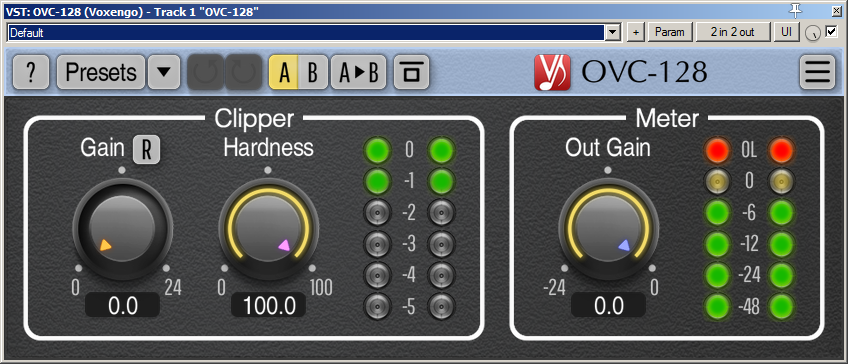The height and width of the screenshot is (364, 848).
Task: Expand the preset dropdown arrow beside Presets
Action: pyautogui.click(x=164, y=72)
